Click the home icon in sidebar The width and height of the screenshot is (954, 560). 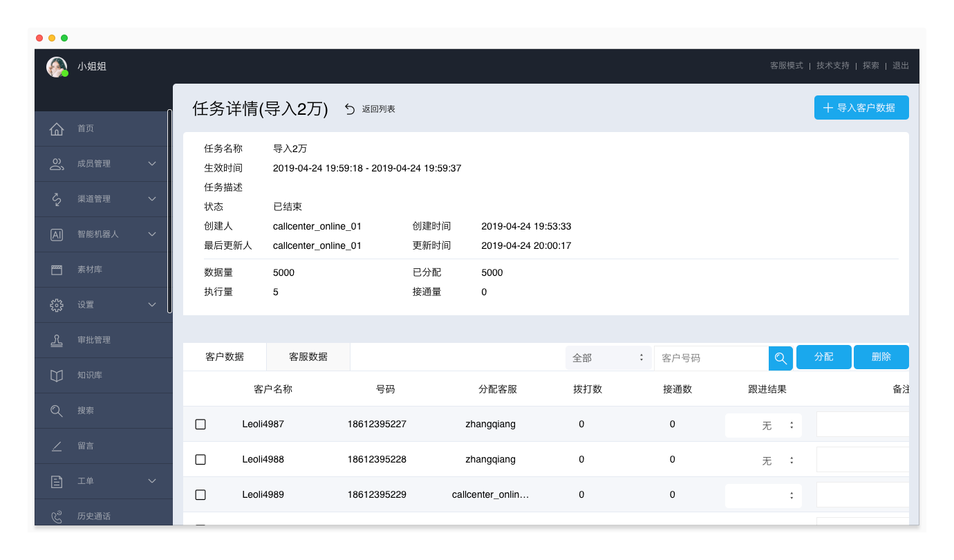click(57, 129)
